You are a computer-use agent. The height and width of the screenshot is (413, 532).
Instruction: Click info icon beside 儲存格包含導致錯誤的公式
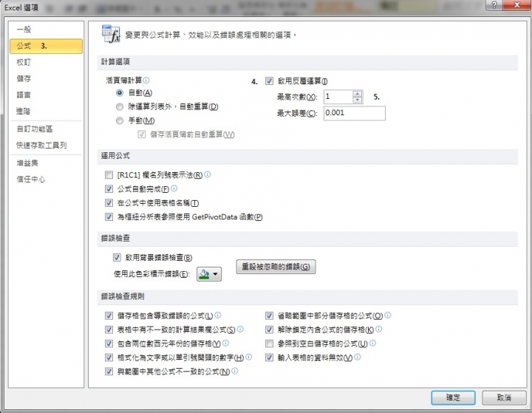tap(218, 315)
